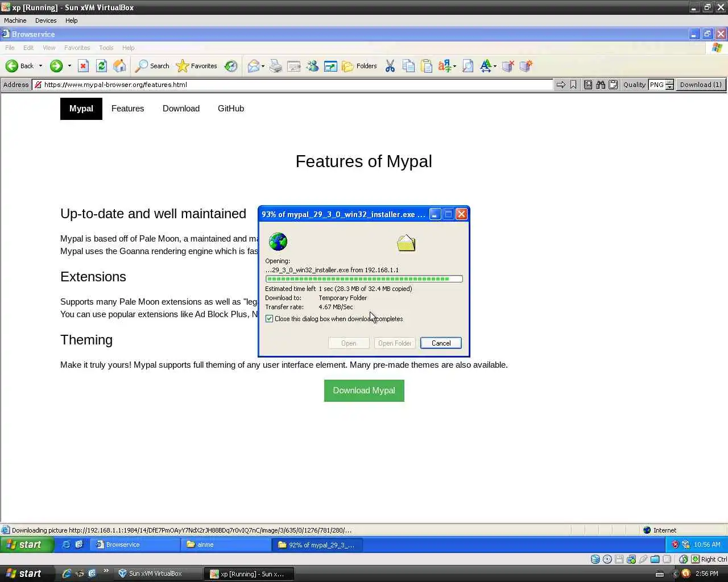The height and width of the screenshot is (582, 728).
Task: Click the bookmarks book icon
Action: pyautogui.click(x=588, y=85)
